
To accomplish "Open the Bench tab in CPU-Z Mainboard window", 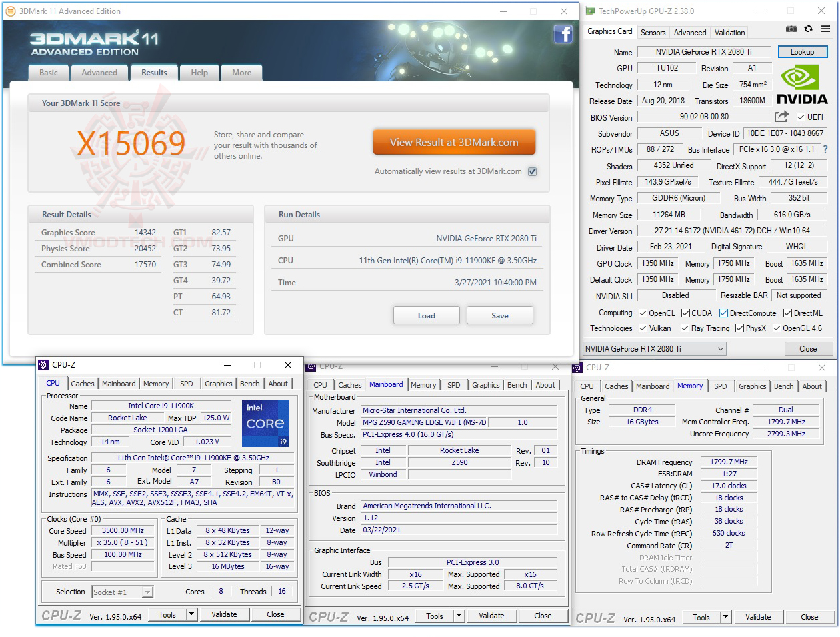I will coord(517,385).
